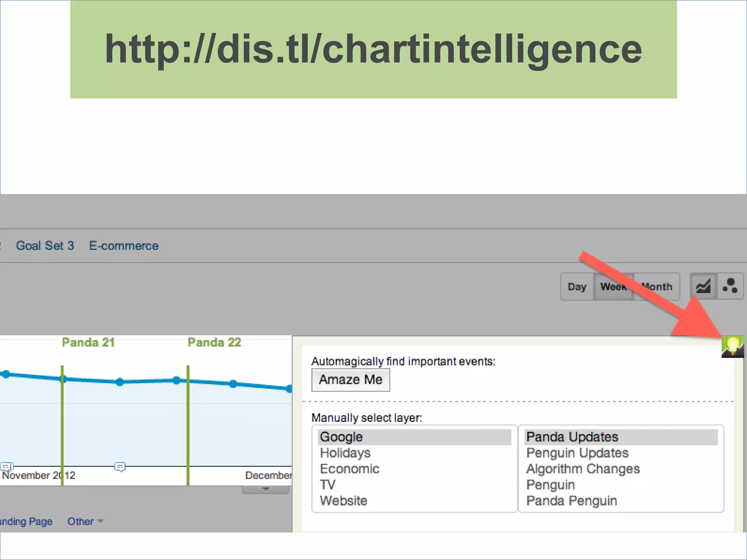Select Month granularity

point(657,287)
